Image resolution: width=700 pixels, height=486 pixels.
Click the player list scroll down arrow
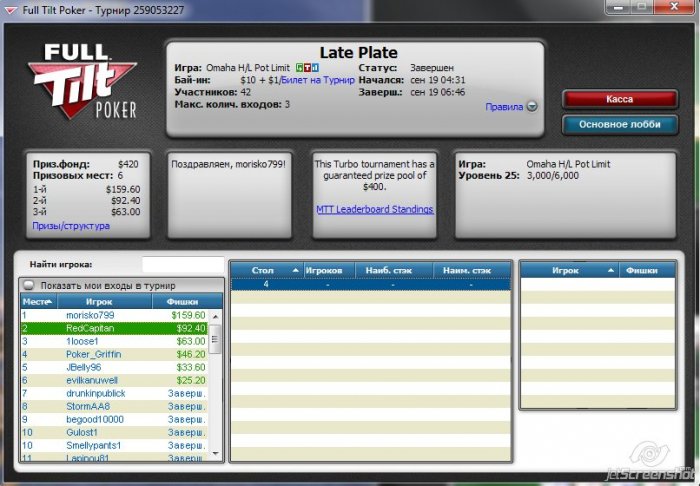(215, 453)
